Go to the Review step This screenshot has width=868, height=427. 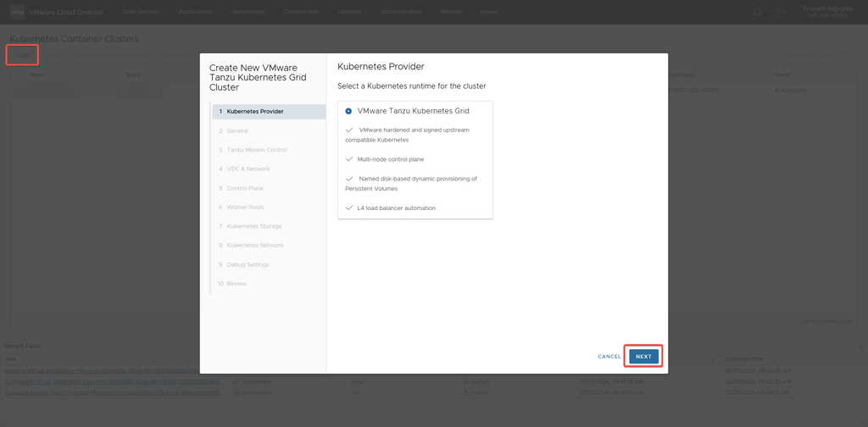point(236,284)
